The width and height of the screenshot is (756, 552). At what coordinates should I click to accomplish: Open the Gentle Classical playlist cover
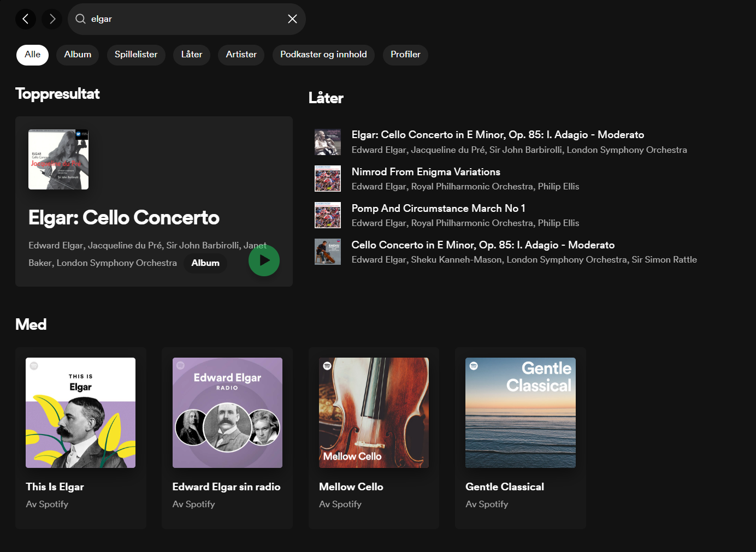(520, 413)
